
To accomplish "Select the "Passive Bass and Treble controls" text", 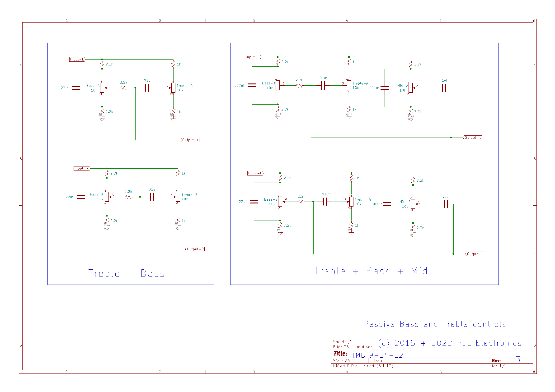I will coord(435,324).
